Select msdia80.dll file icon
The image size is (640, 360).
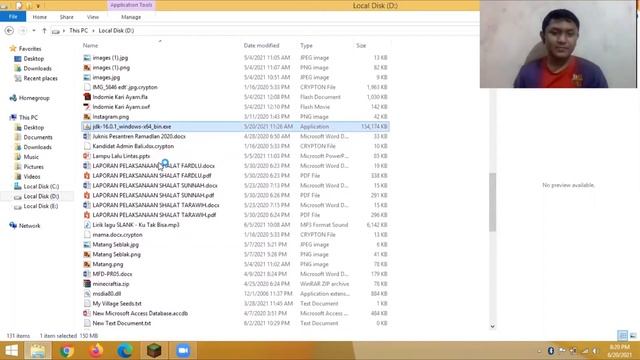pyautogui.click(x=87, y=293)
